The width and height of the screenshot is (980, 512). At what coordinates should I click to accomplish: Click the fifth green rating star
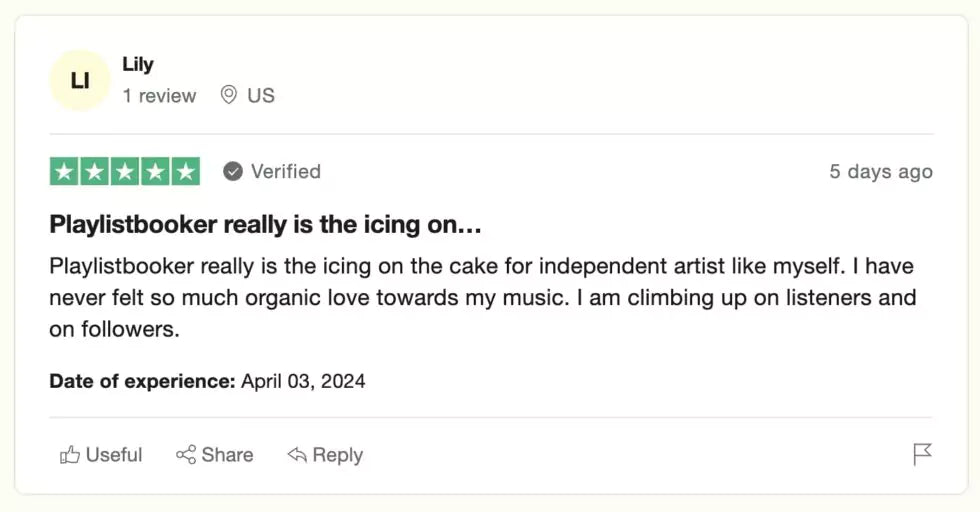click(x=185, y=172)
